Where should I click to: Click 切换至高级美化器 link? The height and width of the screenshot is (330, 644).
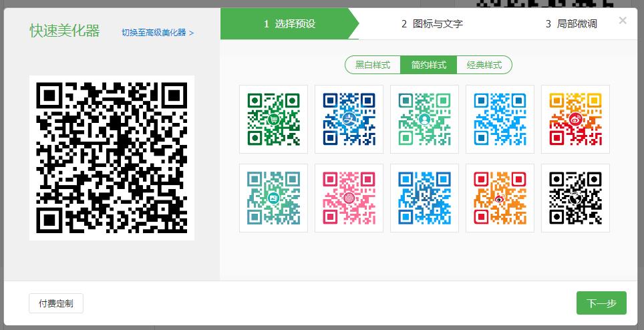(x=158, y=33)
